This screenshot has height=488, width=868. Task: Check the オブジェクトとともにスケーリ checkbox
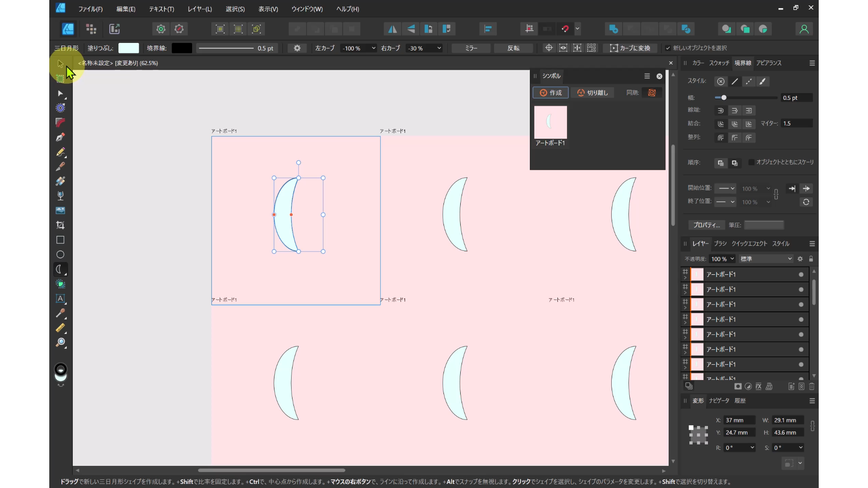(751, 162)
